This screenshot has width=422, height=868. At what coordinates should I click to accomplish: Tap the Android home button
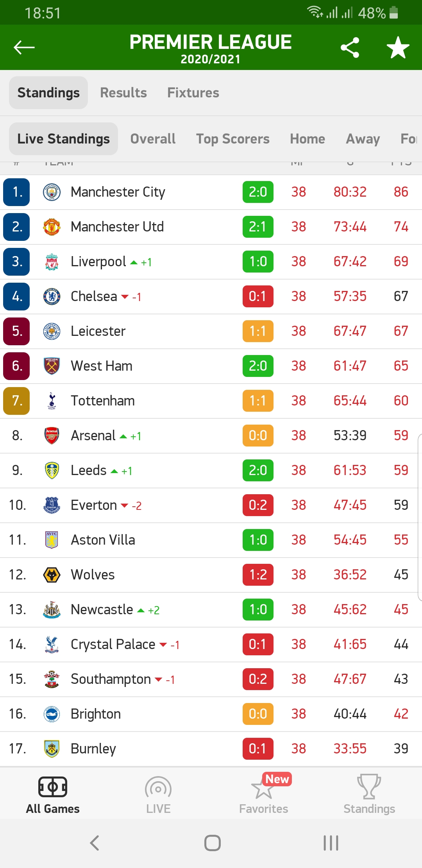(213, 843)
